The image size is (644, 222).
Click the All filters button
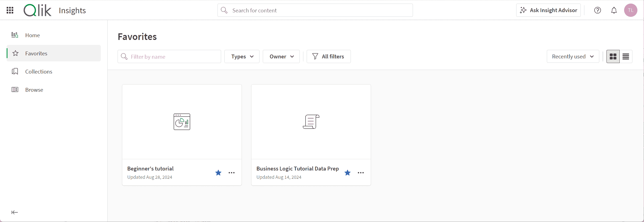point(328,56)
